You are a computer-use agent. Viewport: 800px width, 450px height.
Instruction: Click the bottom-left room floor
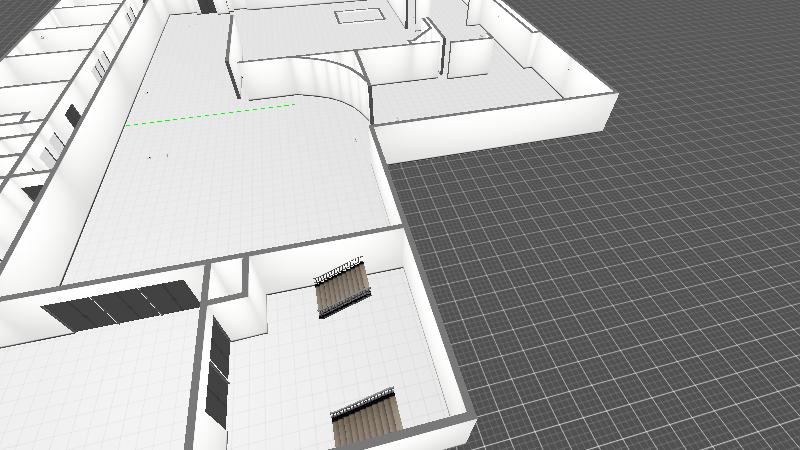pyautogui.click(x=90, y=390)
